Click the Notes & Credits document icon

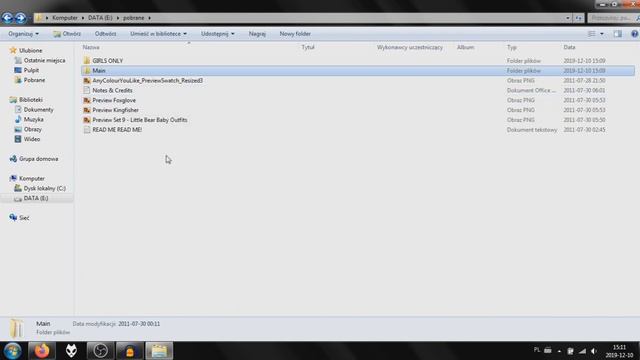pyautogui.click(x=87, y=90)
